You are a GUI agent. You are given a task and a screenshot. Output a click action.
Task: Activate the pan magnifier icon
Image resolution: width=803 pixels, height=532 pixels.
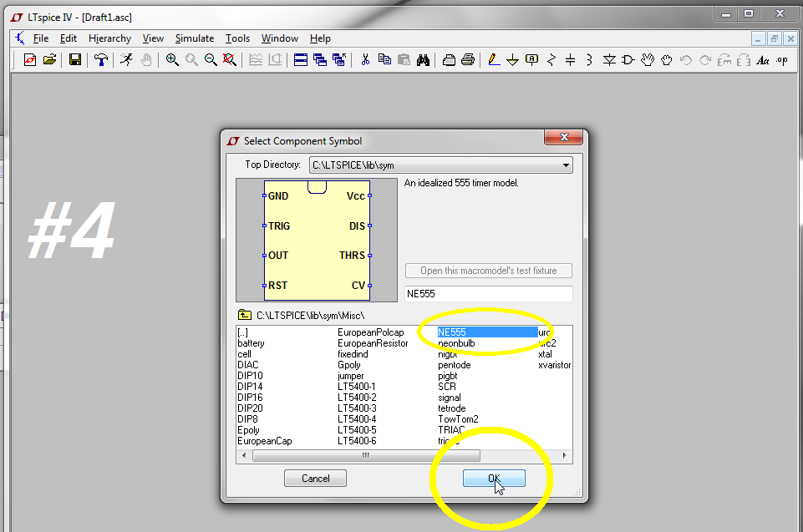point(191,60)
